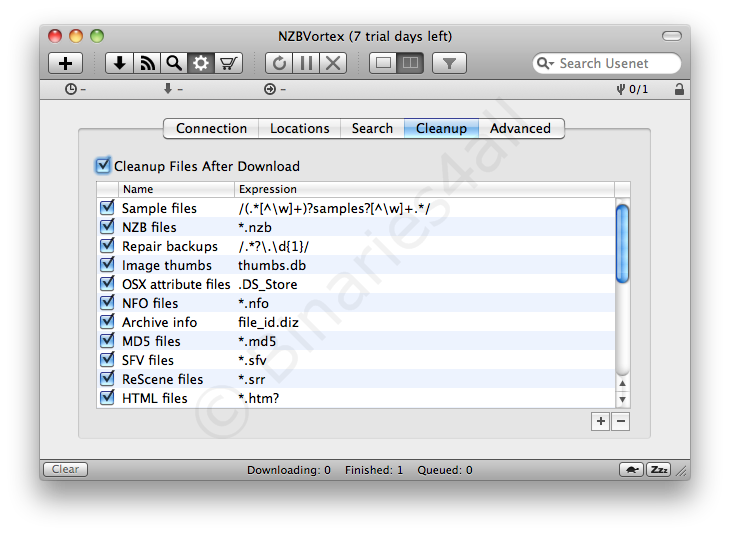730x535 pixels.
Task: Pause downloads with the pause icon
Action: click(306, 63)
